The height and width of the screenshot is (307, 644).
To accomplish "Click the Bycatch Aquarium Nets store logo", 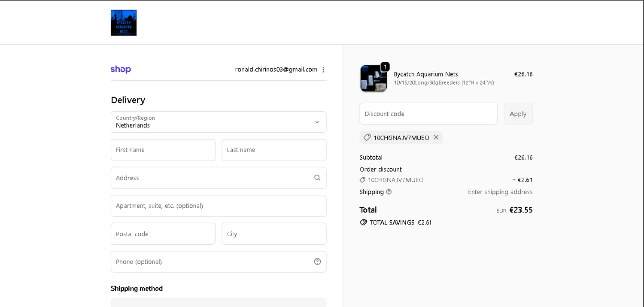I will (x=124, y=23).
